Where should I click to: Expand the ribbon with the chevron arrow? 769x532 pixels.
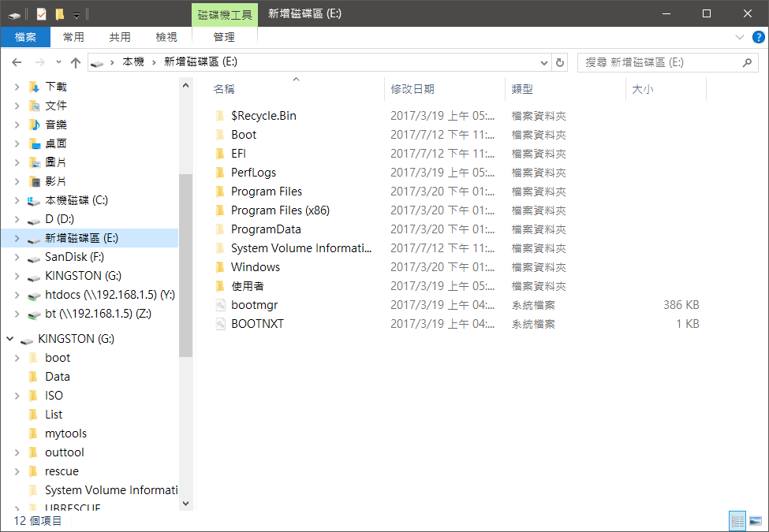tap(739, 37)
